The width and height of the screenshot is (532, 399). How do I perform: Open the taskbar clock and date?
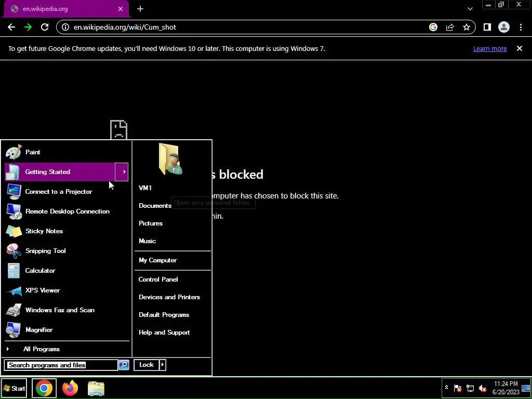[506, 388]
